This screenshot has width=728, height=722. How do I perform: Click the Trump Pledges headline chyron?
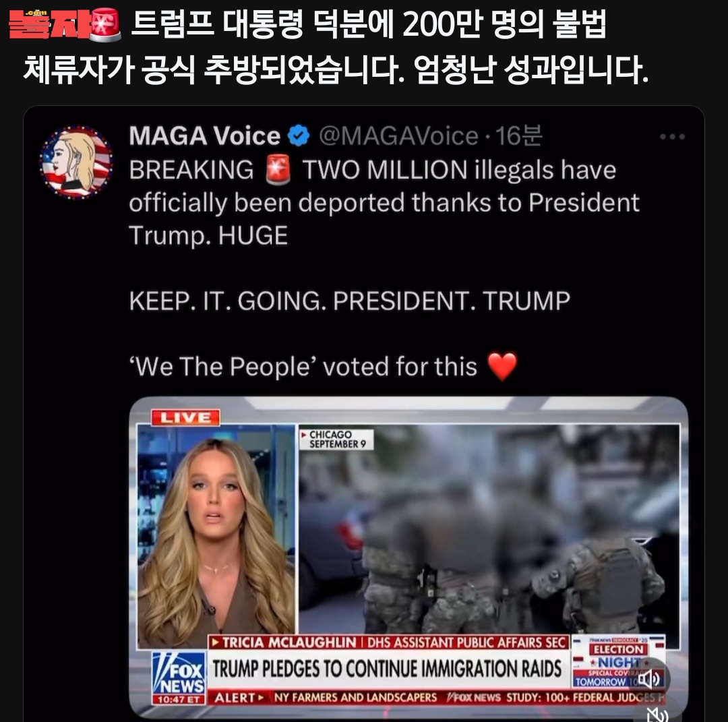click(x=388, y=669)
